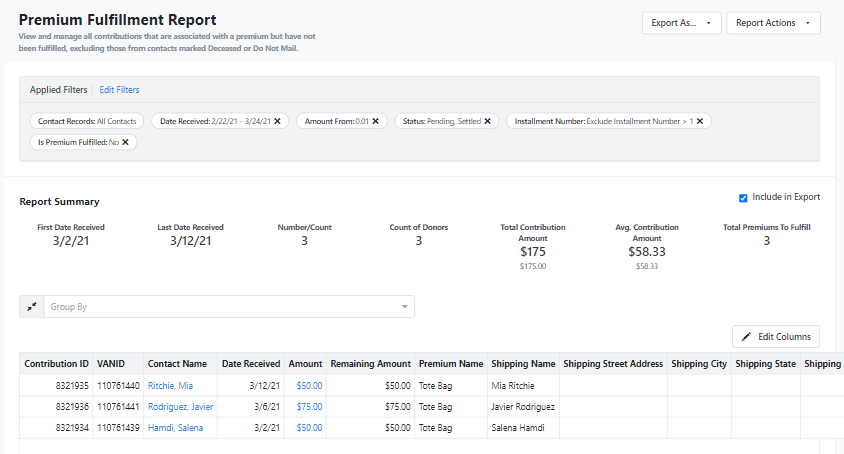The width and height of the screenshot is (844, 454).
Task: Open the Report Actions dropdown
Action: tap(773, 23)
